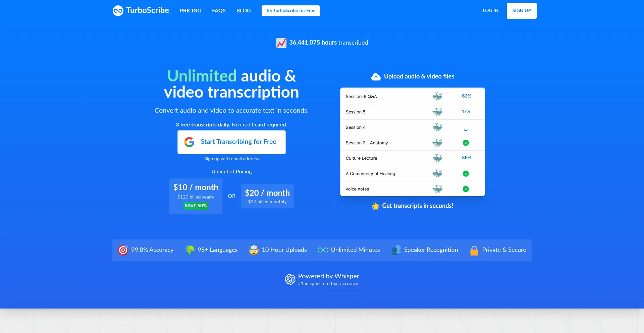Click the voice notes file name
The width and height of the screenshot is (644, 333).
357,189
